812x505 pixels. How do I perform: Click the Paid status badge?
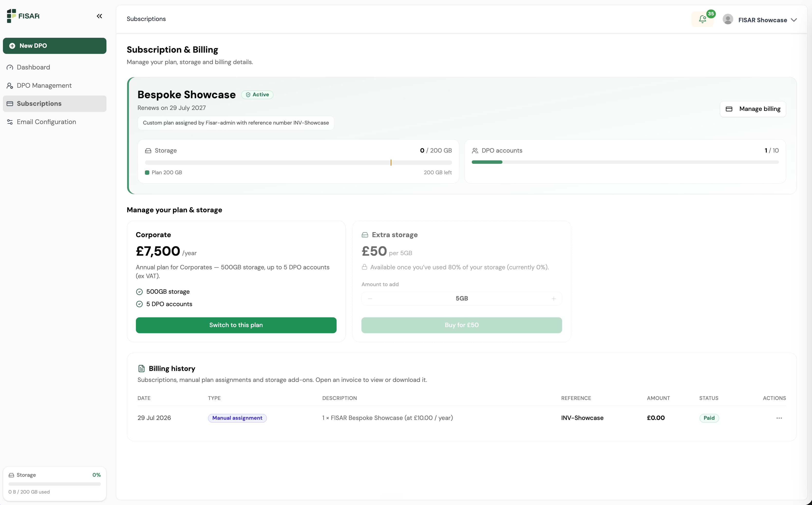709,418
